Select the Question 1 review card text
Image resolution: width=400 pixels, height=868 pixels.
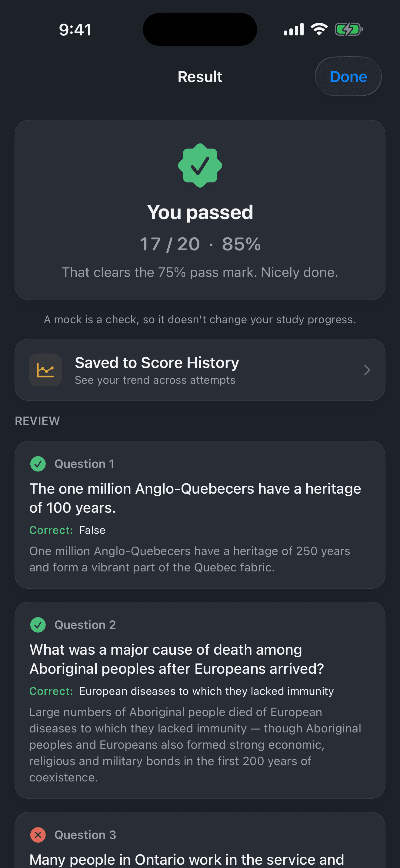200,515
